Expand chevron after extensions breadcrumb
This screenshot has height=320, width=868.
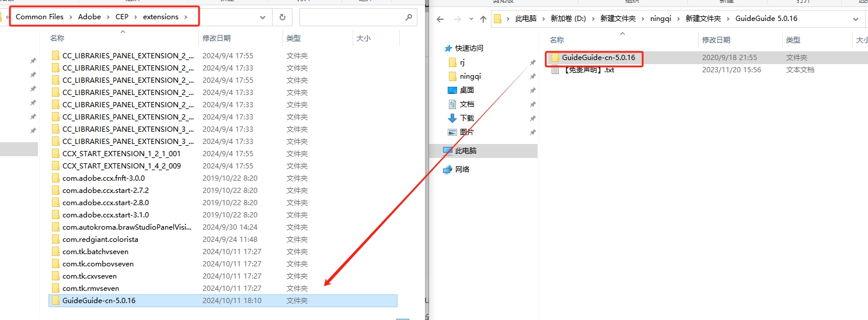[x=186, y=17]
